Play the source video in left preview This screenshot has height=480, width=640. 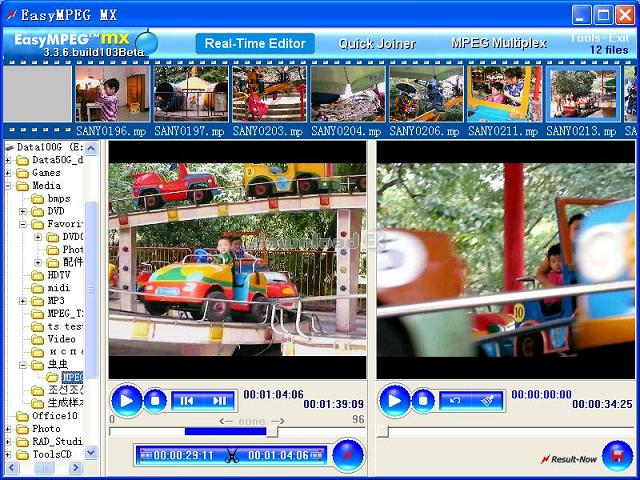tap(127, 400)
